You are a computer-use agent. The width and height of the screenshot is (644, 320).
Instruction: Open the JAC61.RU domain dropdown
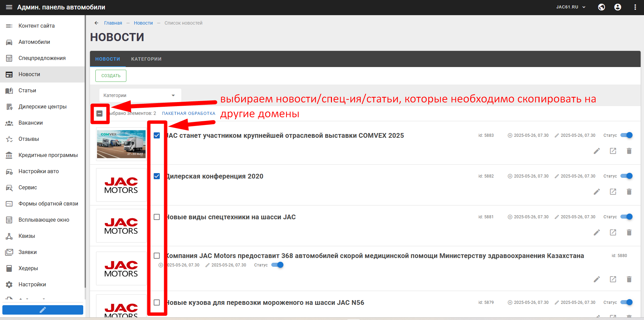pos(571,7)
